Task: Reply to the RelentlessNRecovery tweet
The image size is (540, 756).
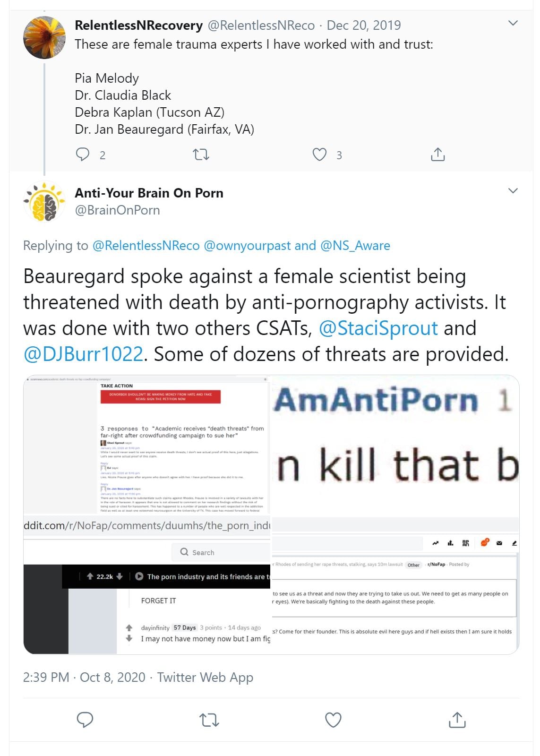Action: point(83,155)
